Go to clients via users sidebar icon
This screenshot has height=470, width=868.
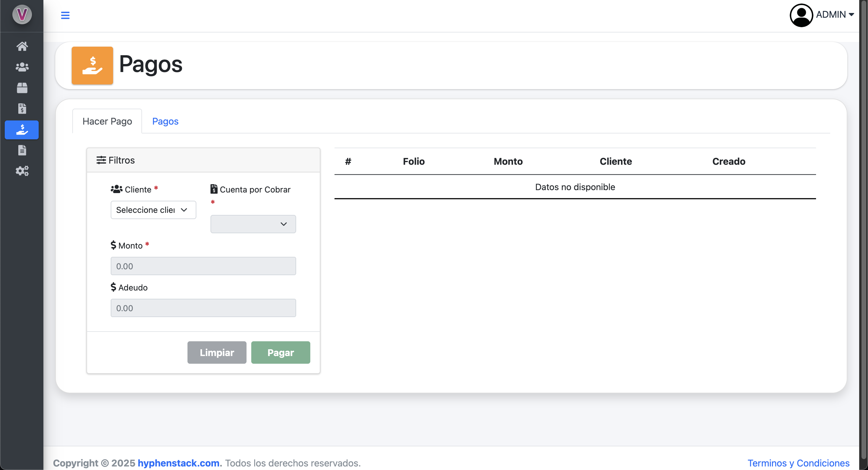[x=22, y=67]
